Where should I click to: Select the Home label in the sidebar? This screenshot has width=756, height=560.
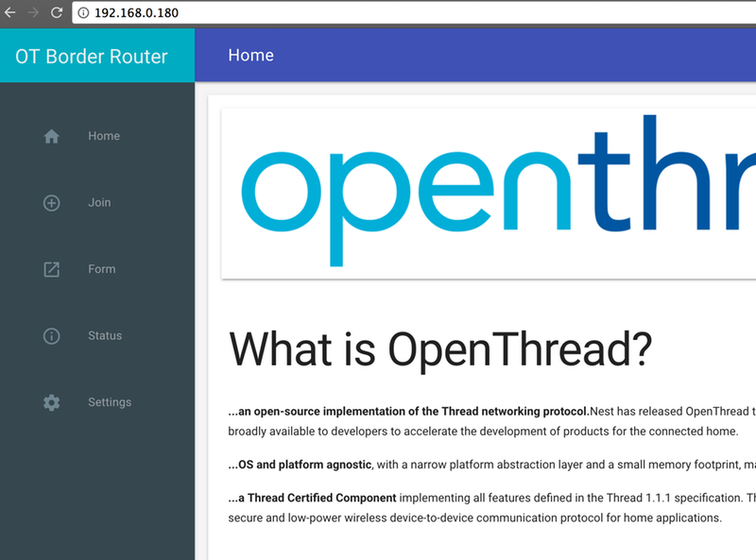pos(104,136)
